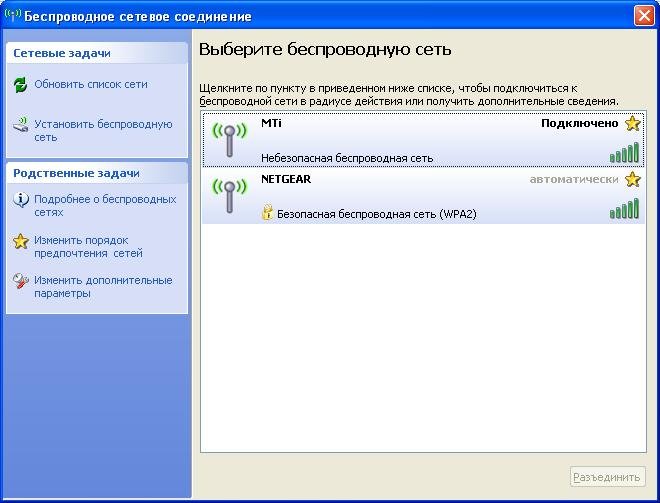
Task: Click MTi signal strength bars
Action: [x=624, y=152]
